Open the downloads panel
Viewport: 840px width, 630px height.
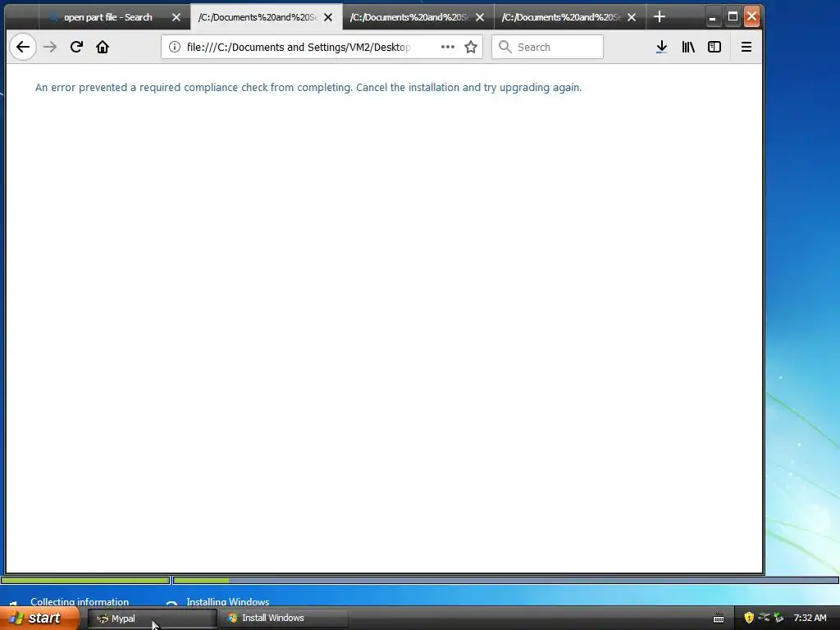662,47
